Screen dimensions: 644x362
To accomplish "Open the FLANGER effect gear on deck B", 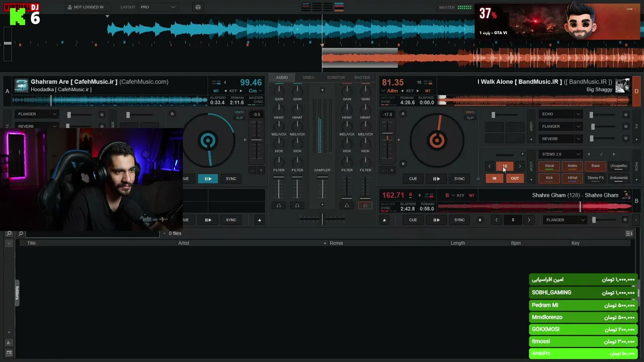I will [x=625, y=220].
